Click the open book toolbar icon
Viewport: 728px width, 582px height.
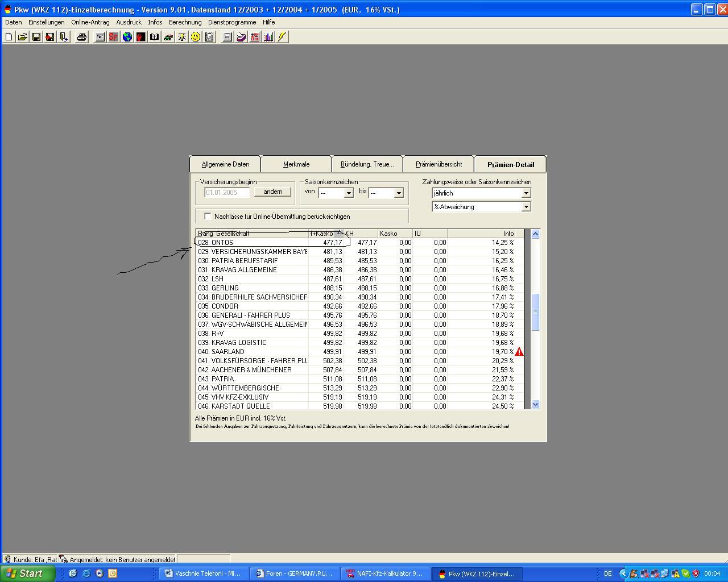(155, 37)
